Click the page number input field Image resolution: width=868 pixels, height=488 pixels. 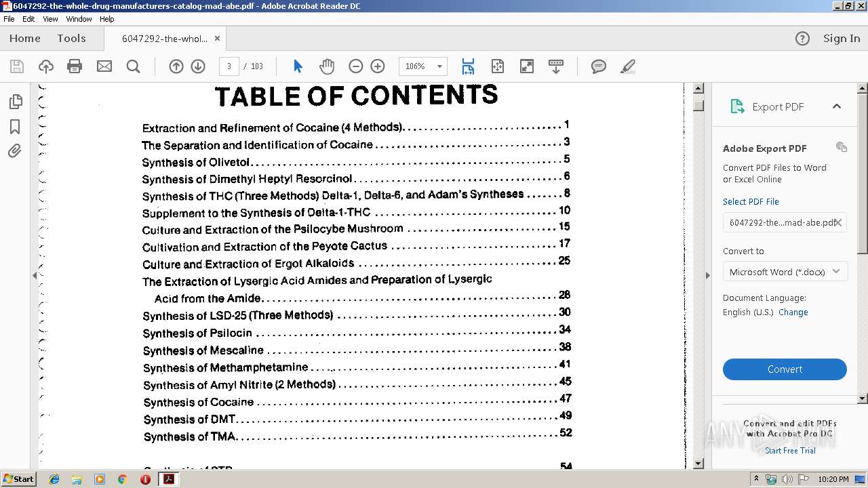tap(229, 66)
